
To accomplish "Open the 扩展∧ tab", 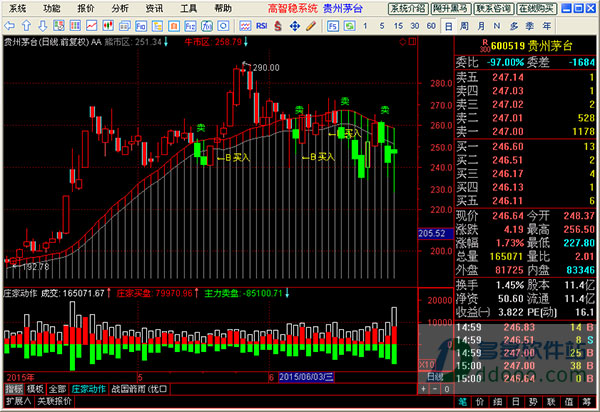I will [18, 401].
